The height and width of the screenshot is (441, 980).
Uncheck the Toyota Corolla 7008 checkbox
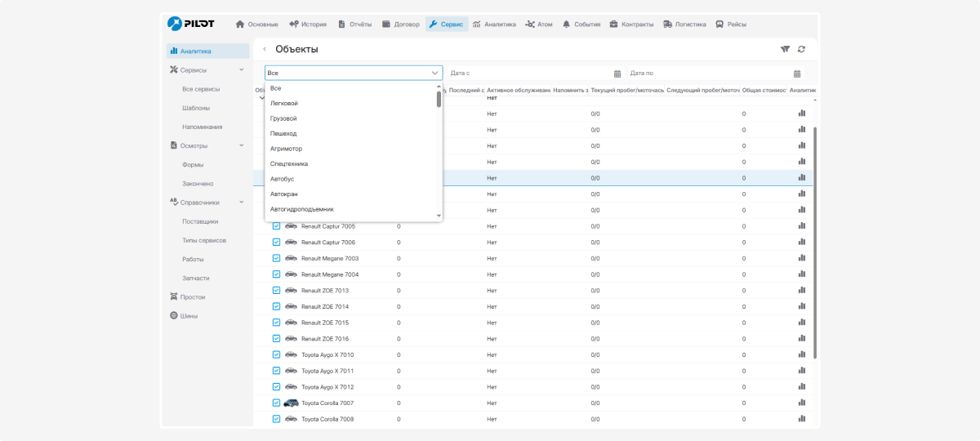(x=276, y=419)
